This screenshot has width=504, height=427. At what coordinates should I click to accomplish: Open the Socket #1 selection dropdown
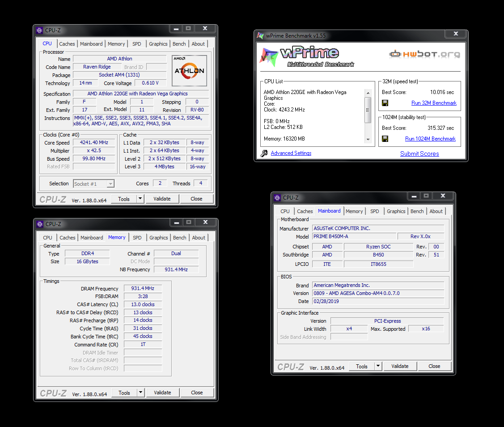pos(110,184)
